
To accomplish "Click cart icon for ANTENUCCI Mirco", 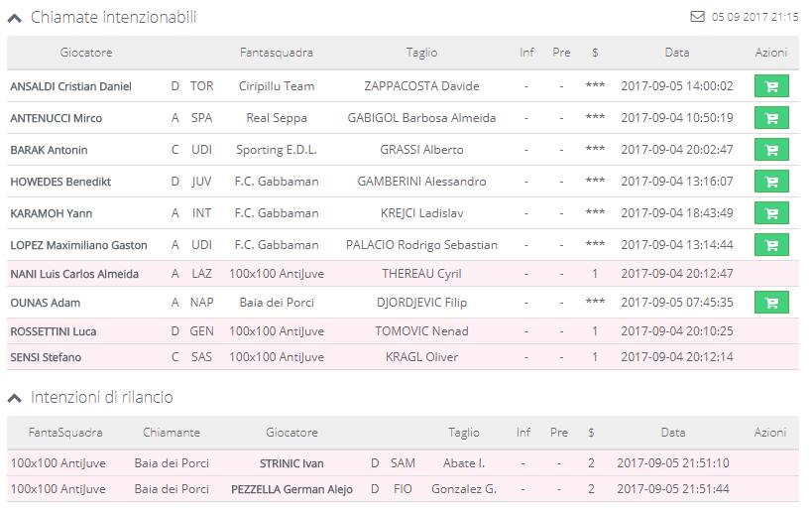I will (770, 118).
